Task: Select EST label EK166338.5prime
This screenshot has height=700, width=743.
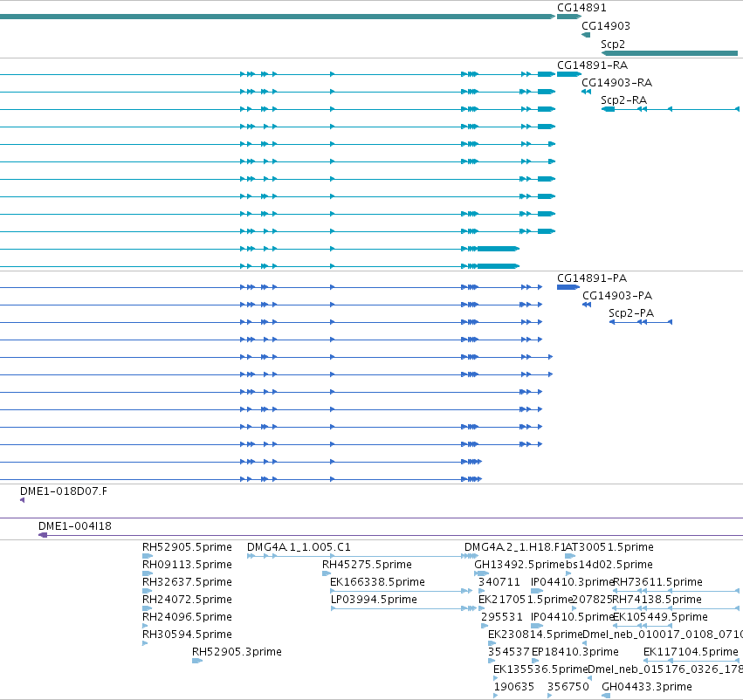Action: click(378, 582)
